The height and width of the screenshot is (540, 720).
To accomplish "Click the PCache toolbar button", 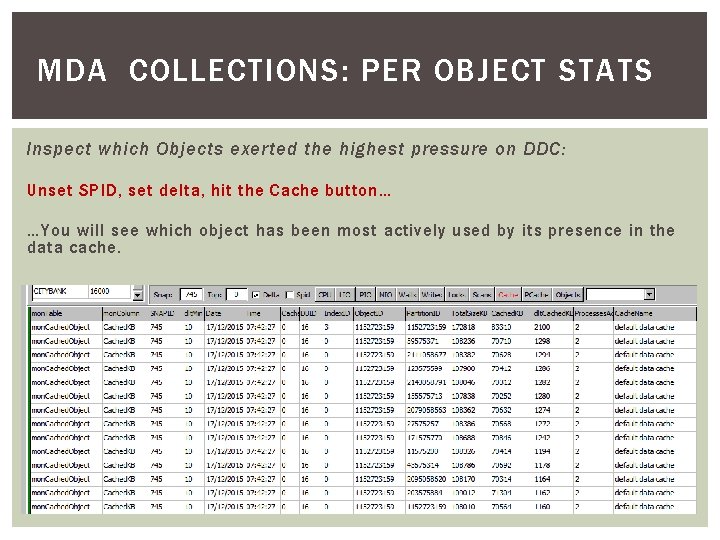I will (537, 295).
